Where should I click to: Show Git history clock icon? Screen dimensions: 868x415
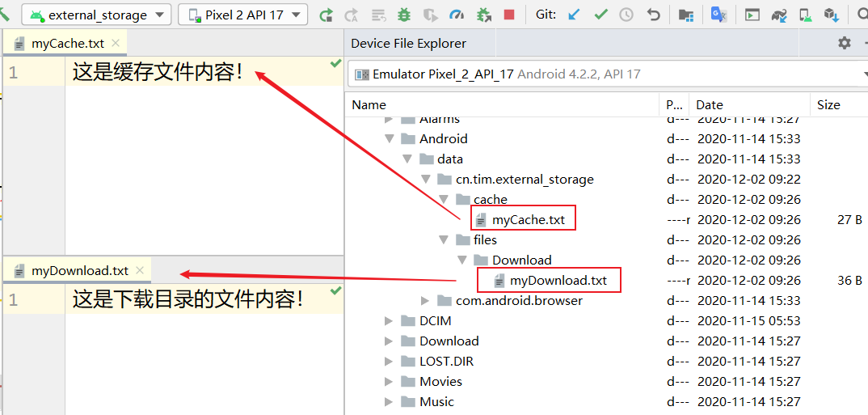[626, 15]
